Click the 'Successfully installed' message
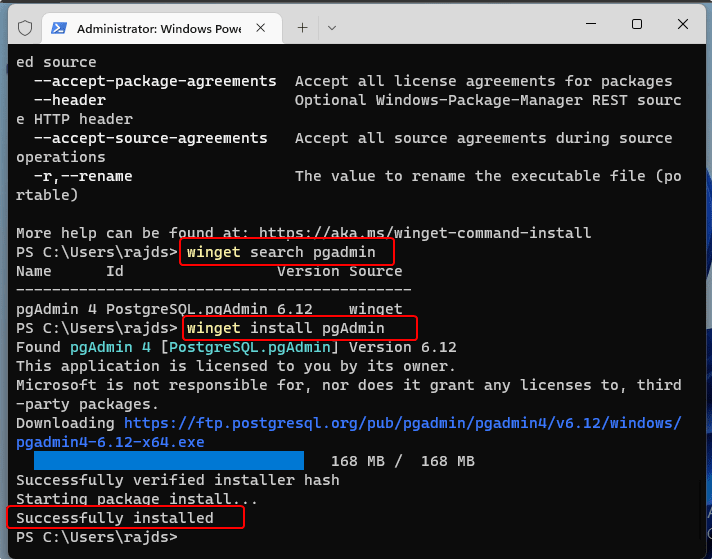Screen dimensions: 712x559 [x=115, y=518]
